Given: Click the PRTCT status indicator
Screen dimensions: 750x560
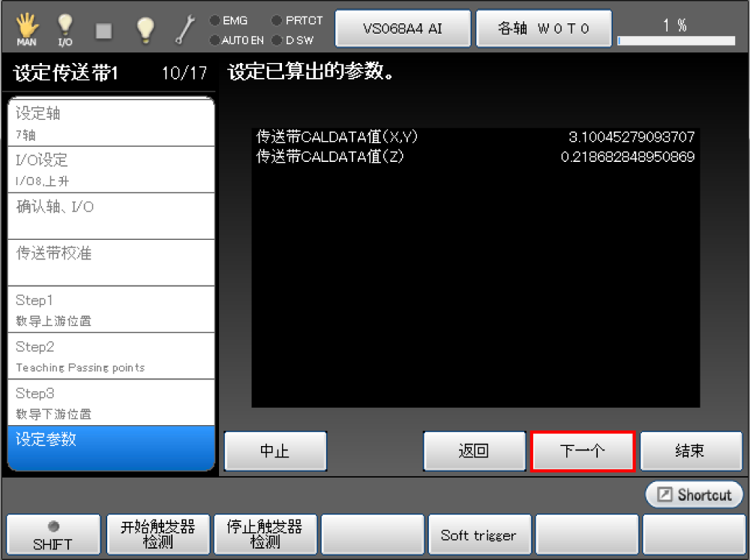Looking at the screenshot, I should point(297,20).
